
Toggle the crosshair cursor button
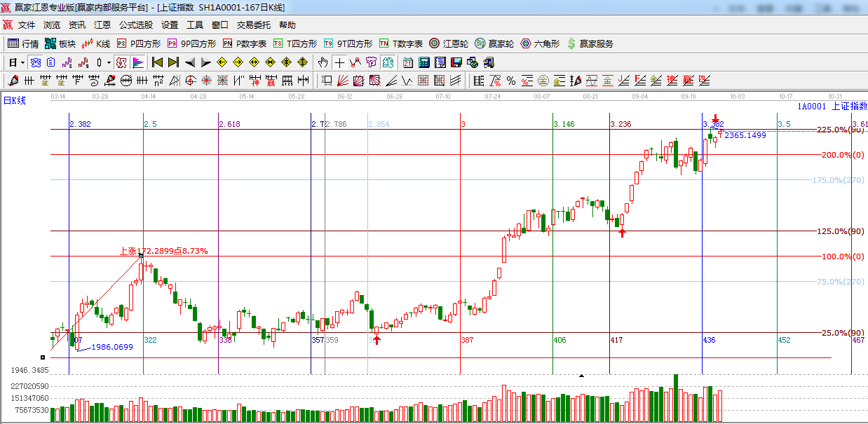[x=339, y=62]
